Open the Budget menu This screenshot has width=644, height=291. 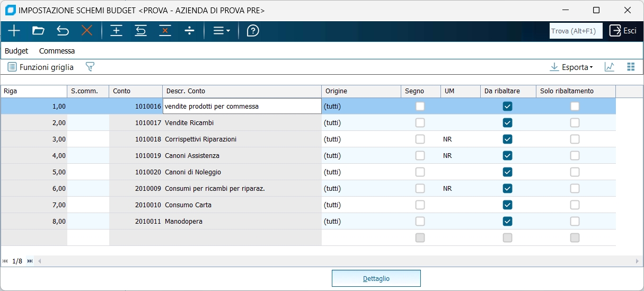click(x=16, y=51)
